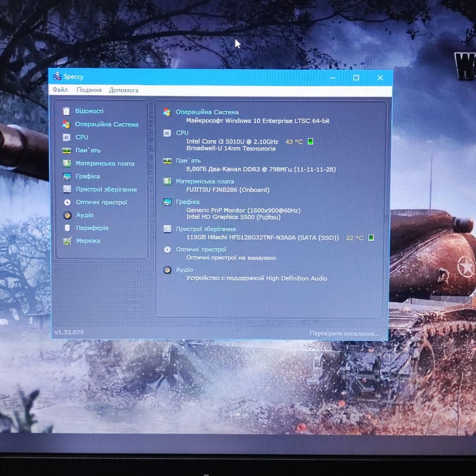Click the optical disc icon in summary panel

pos(167,250)
